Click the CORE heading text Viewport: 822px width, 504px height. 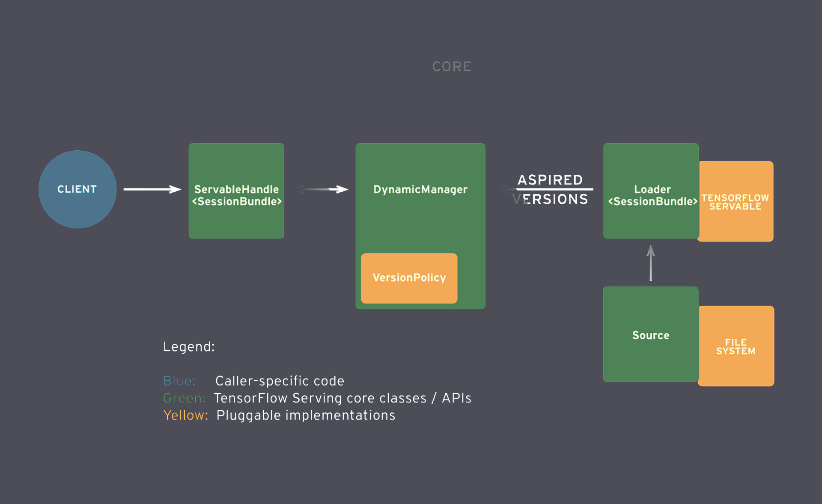coord(452,66)
